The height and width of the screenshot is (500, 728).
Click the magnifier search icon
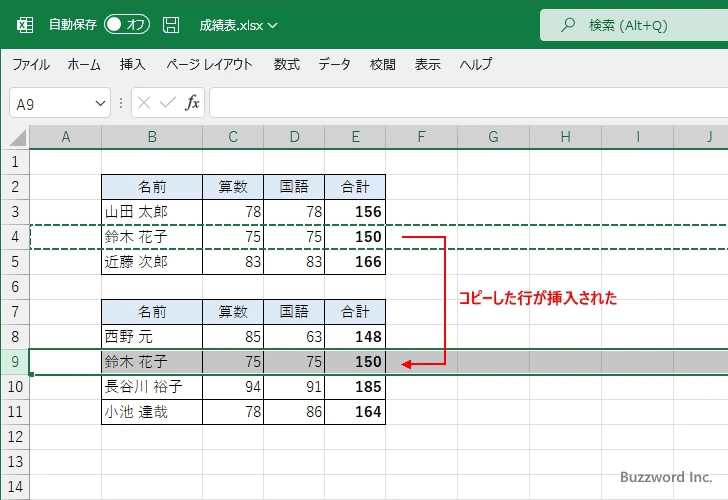coord(567,25)
